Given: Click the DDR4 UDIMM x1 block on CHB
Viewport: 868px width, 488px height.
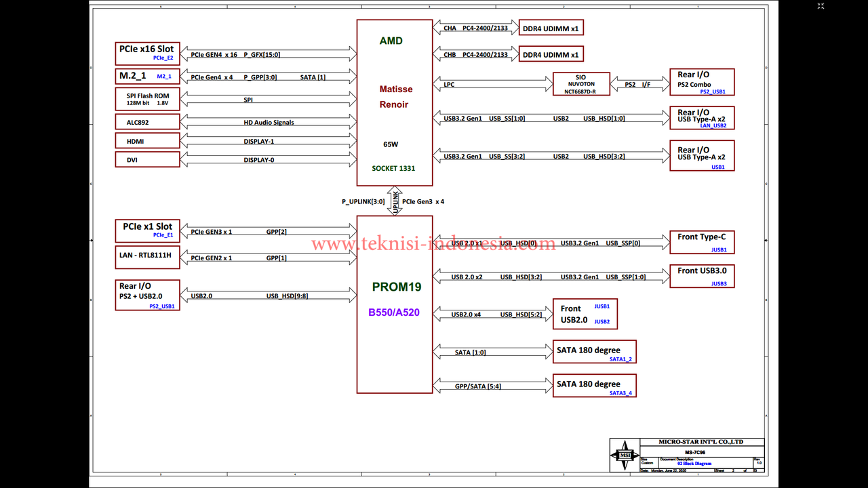Looking at the screenshot, I should coord(551,54).
